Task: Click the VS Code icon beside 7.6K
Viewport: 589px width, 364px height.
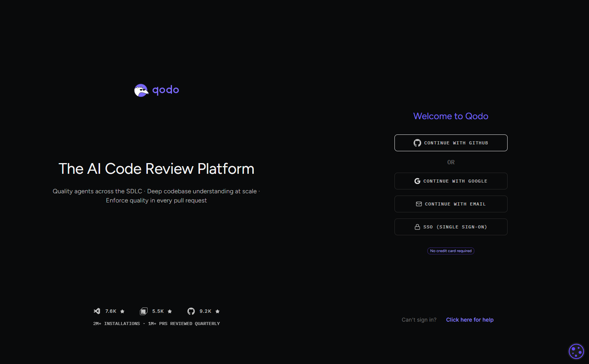Action: click(97, 311)
